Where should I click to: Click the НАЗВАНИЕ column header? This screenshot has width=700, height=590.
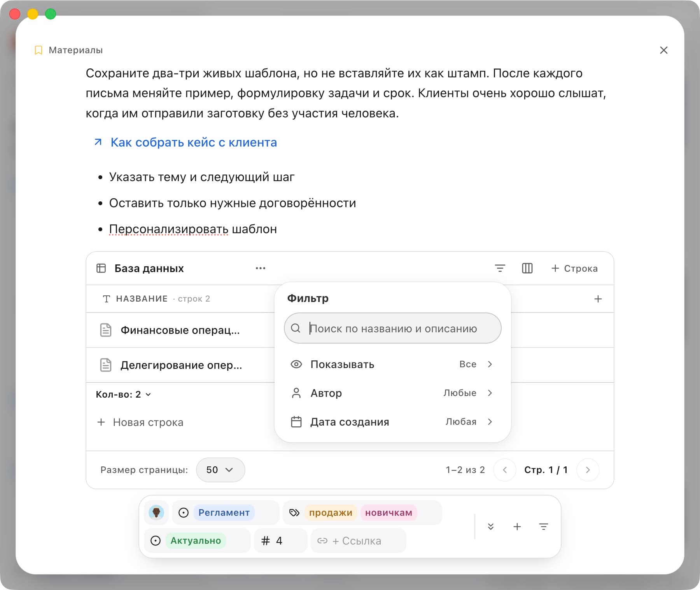click(142, 298)
